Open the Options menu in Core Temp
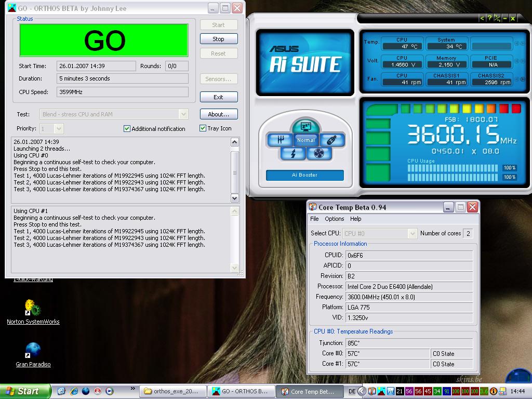532x399 pixels. [x=334, y=219]
